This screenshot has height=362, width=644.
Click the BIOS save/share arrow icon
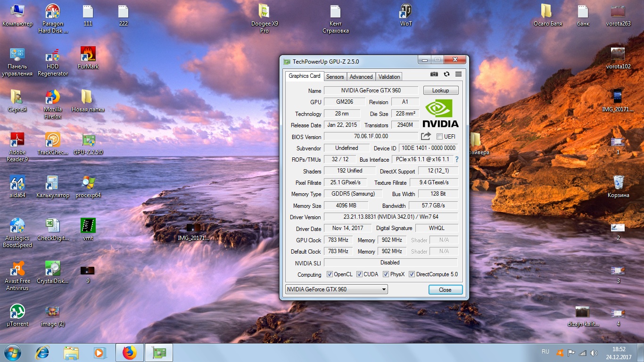[x=426, y=136]
